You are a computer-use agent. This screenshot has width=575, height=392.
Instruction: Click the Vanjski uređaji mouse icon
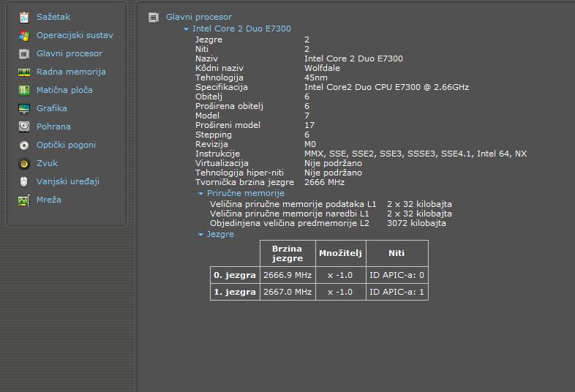click(23, 181)
